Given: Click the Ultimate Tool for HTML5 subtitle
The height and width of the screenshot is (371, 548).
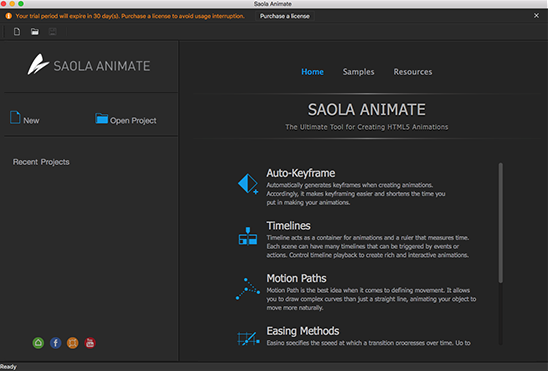Looking at the screenshot, I should pos(366,127).
